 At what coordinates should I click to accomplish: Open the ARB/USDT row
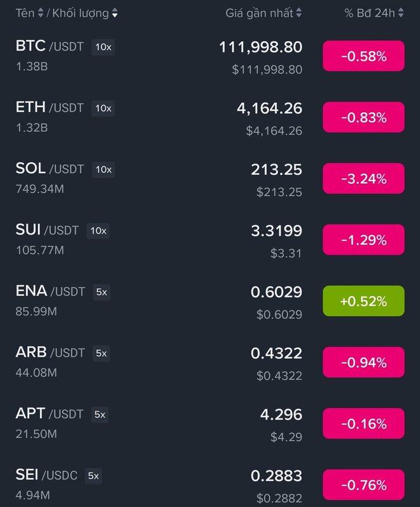coord(210,362)
